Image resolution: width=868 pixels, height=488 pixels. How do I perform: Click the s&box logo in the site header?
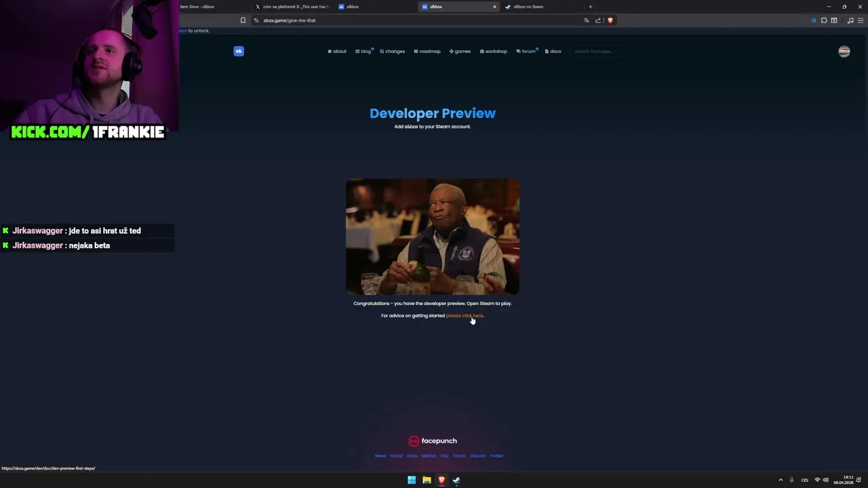coord(239,51)
